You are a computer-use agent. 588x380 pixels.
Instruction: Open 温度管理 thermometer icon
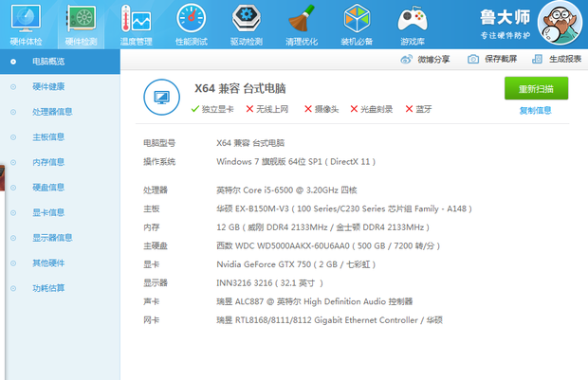[x=136, y=18]
